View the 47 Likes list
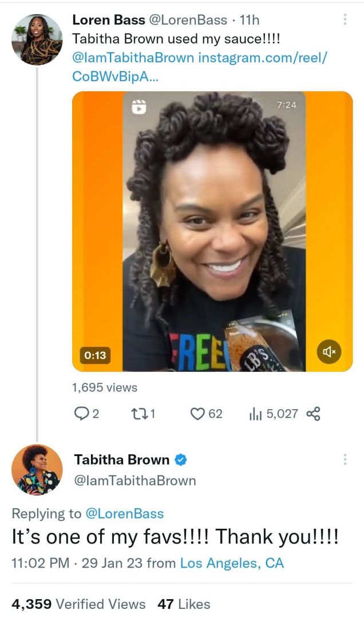The image size is (364, 618). (x=184, y=604)
